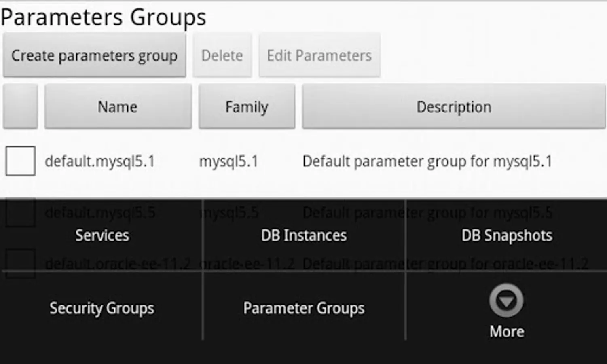
Task: Click the Edit Parameters button
Action: [x=319, y=55]
